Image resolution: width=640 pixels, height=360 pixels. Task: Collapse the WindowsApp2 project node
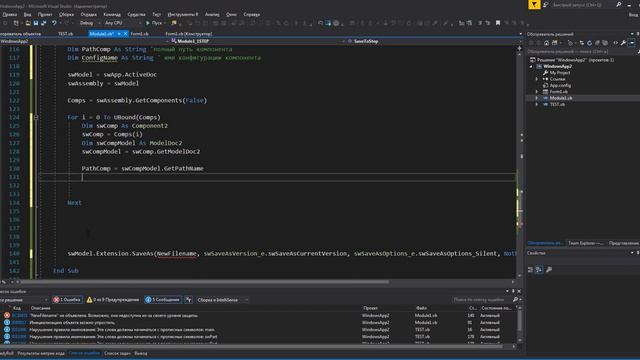coord(531,66)
